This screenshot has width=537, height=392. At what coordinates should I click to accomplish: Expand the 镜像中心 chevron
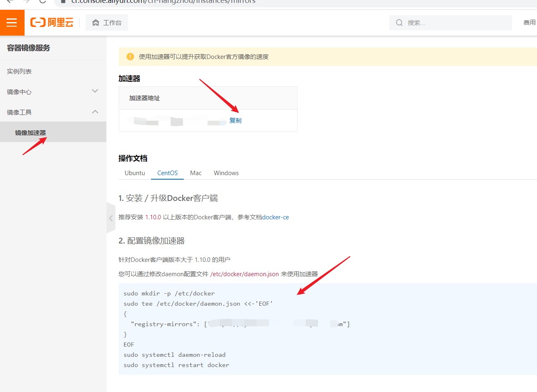point(95,91)
